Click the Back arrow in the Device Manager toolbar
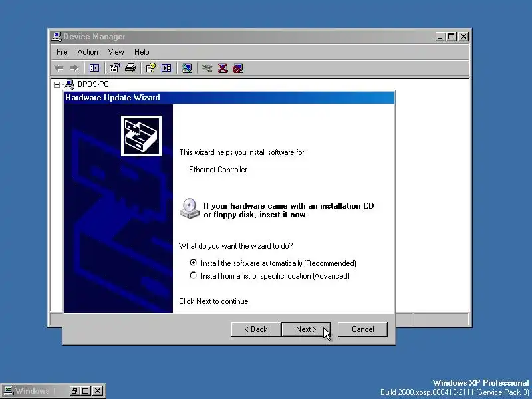The image size is (532, 399). [x=59, y=68]
